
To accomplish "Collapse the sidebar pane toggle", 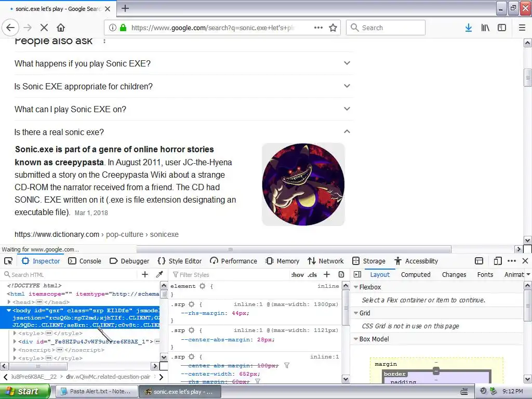I will point(357,274).
